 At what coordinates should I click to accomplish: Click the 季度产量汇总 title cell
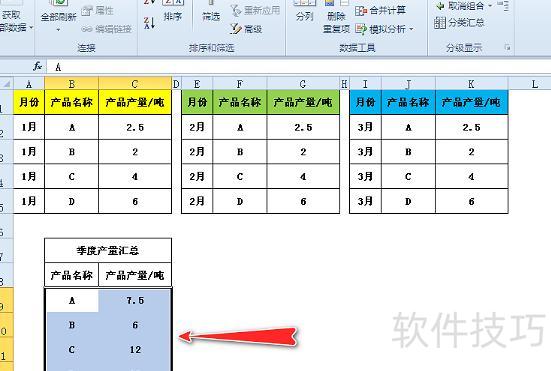tap(108, 250)
